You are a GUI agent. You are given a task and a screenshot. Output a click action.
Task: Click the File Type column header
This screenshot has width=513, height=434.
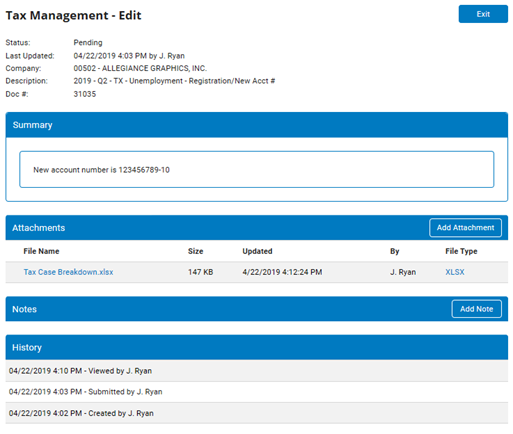pos(461,251)
